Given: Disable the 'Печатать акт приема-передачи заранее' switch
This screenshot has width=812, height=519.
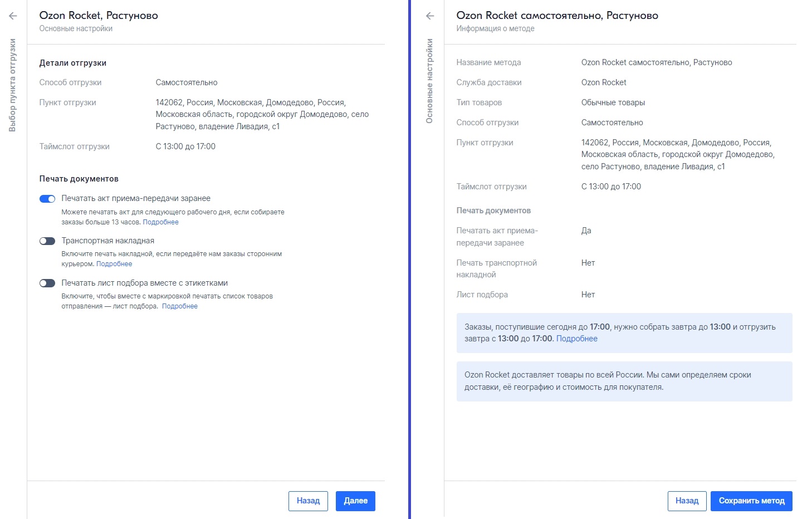Looking at the screenshot, I should (x=47, y=199).
